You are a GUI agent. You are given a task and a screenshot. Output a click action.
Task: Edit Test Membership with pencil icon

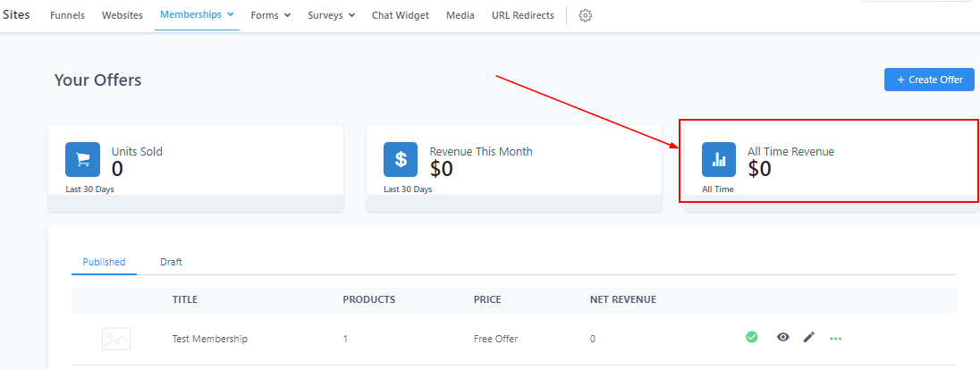pos(809,337)
